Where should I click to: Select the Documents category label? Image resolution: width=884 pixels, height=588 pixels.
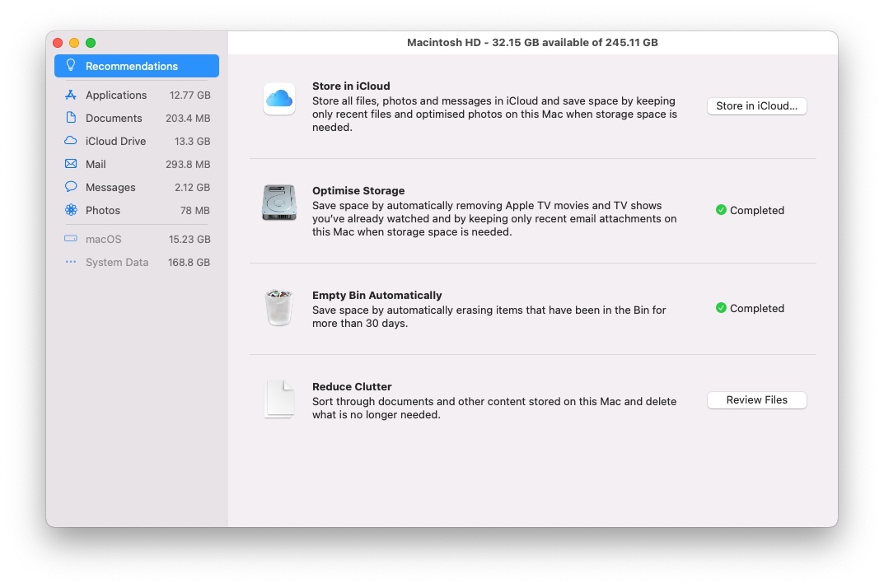114,119
